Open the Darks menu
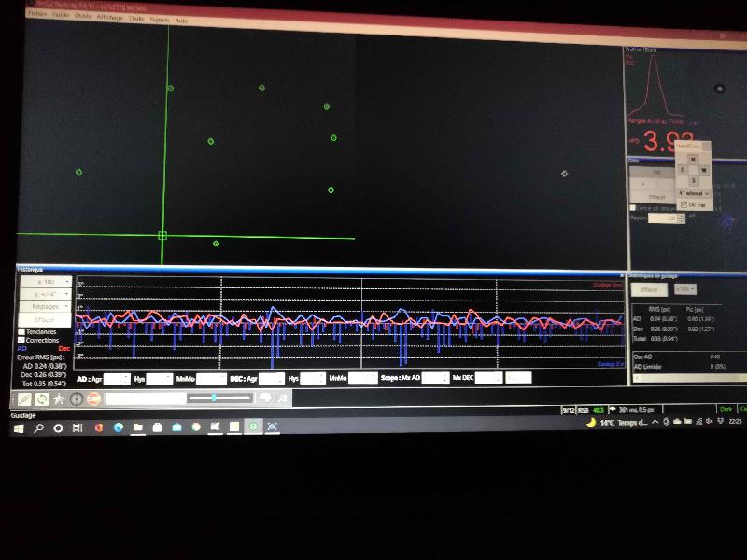747x560 pixels. pos(136,19)
